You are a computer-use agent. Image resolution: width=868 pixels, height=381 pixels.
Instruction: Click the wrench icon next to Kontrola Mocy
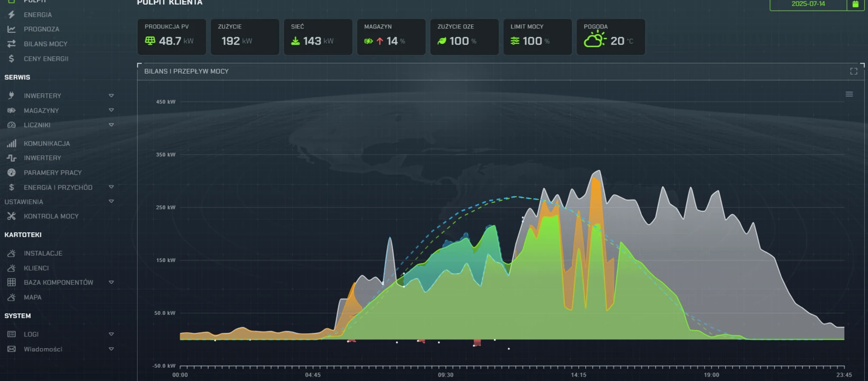coord(11,216)
